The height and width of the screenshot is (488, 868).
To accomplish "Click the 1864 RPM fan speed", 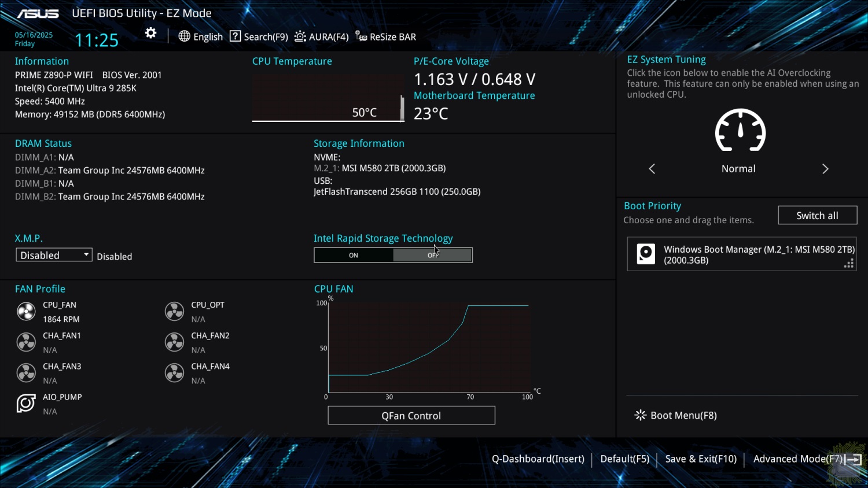I will 61,319.
